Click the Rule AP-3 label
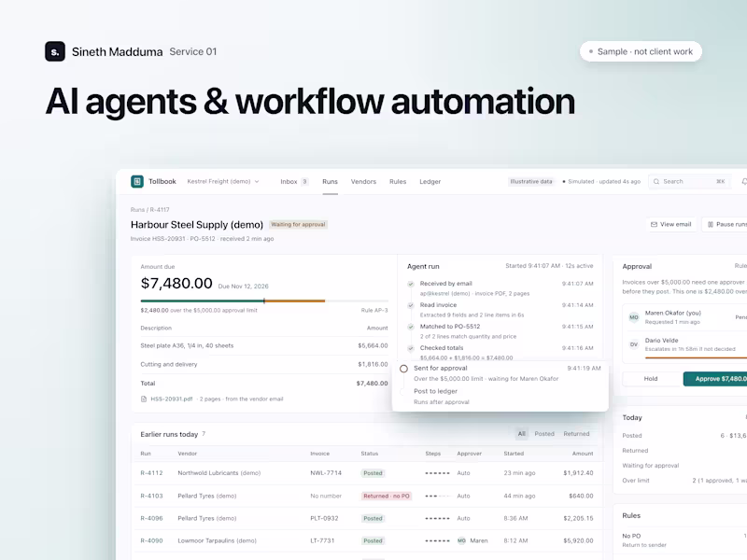This screenshot has height=560, width=747. pos(374,311)
